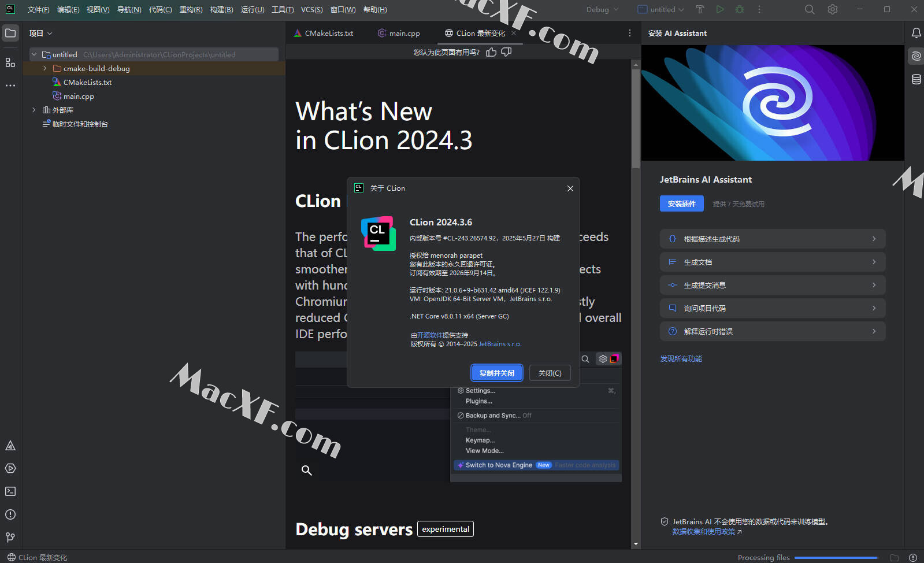
Task: Open the Git version control icon
Action: pyautogui.click(x=10, y=537)
